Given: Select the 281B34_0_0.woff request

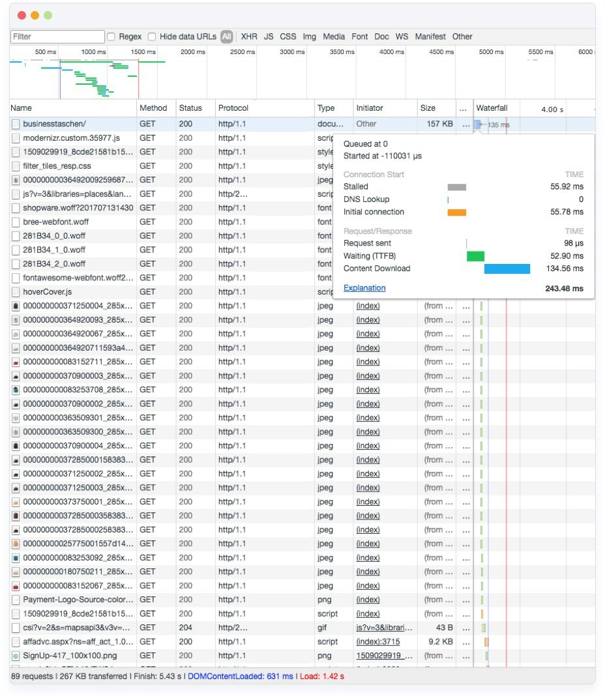Looking at the screenshot, I should coord(54,236).
